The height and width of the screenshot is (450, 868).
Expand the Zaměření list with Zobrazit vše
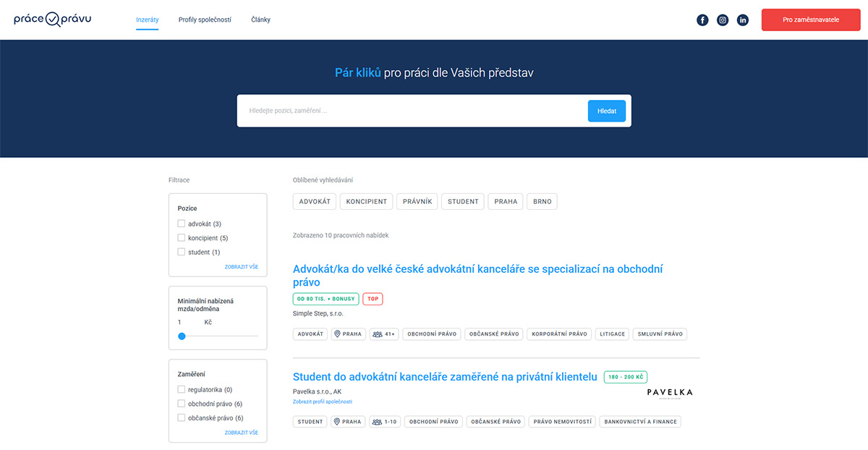click(241, 433)
